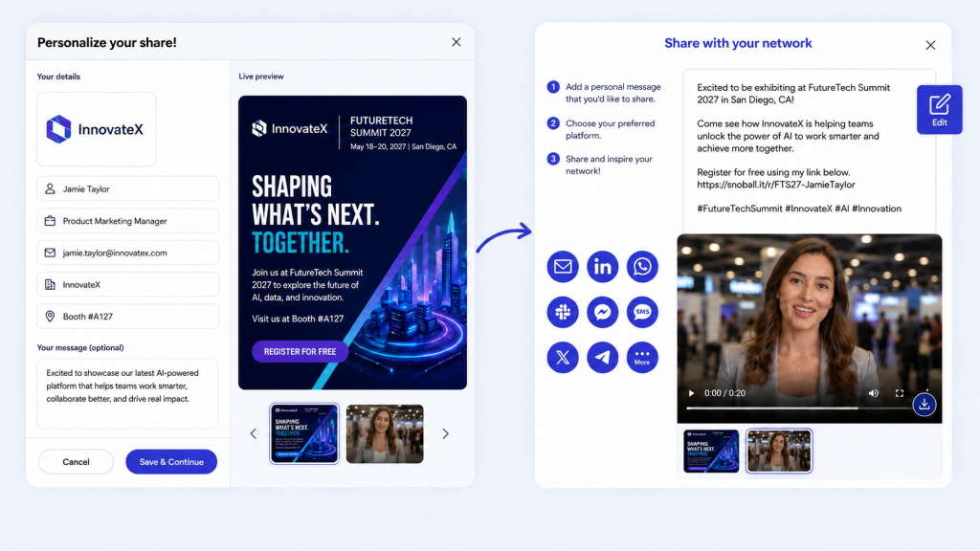Click the 0:00 / 0:20 time display
Image resolution: width=980 pixels, height=551 pixels.
point(724,393)
